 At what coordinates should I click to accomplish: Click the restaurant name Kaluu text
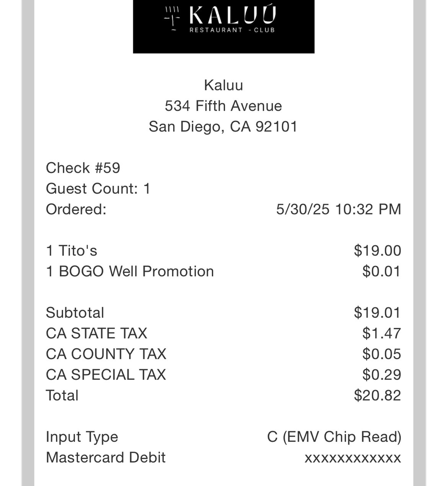pyautogui.click(x=224, y=85)
